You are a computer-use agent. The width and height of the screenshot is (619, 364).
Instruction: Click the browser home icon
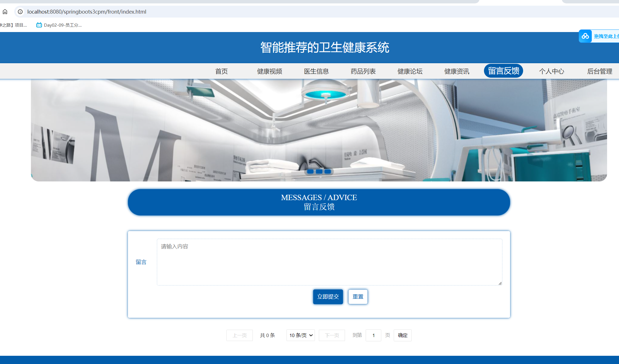tap(5, 12)
